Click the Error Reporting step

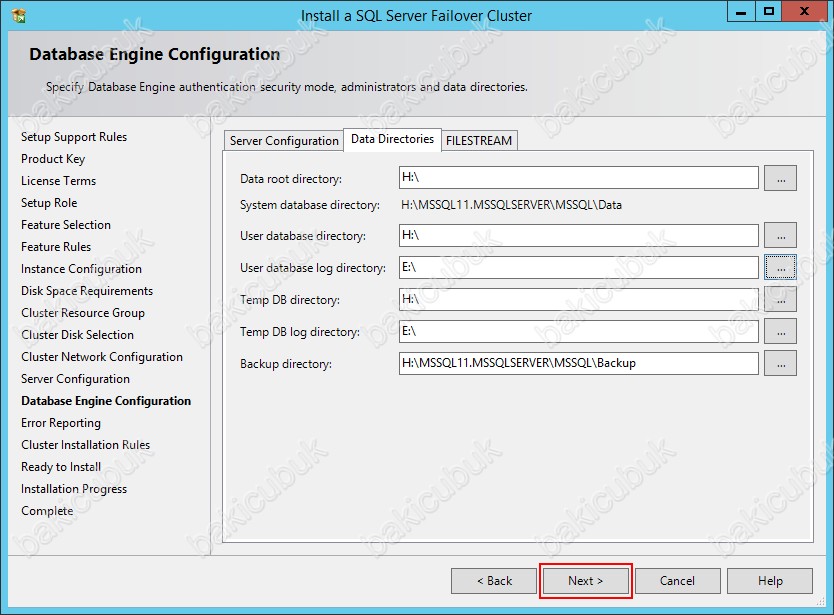coord(61,423)
